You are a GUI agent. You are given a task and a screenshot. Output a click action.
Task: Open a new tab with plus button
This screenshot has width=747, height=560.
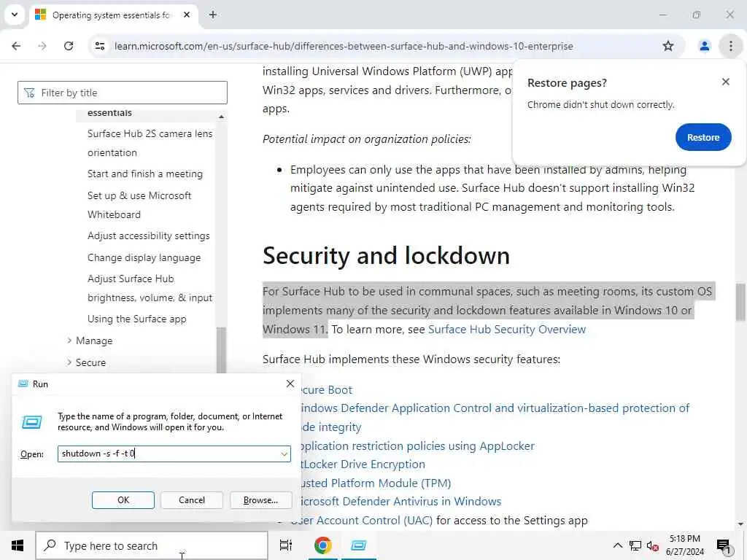213,15
